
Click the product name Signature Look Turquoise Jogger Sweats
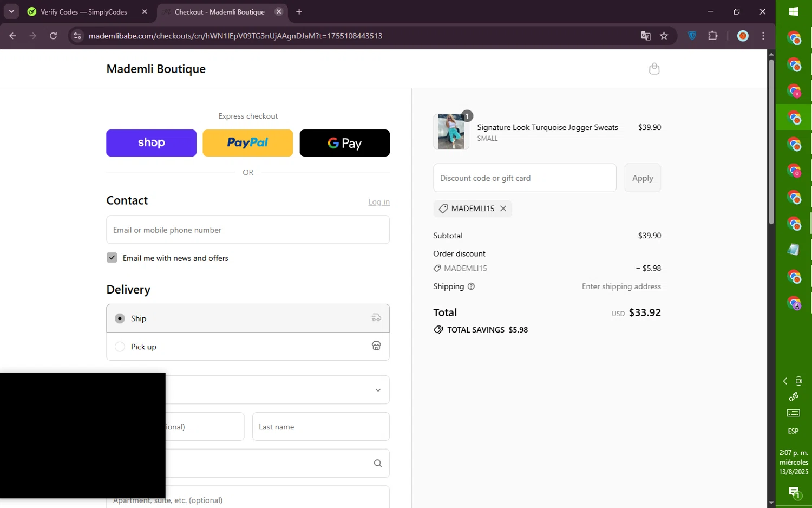[x=547, y=127]
